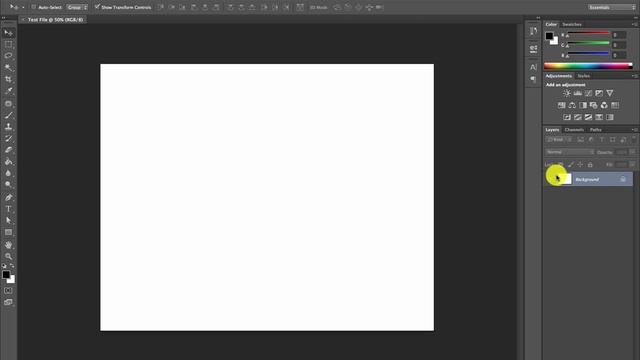Screen dimensions: 640x360
Task: Click the Background layer lock icon
Action: [x=623, y=179]
